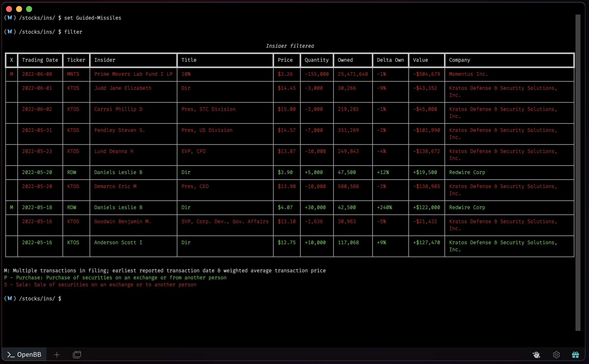The width and height of the screenshot is (589, 364).
Task: Click insider Carrai Phillip D
Action: (x=118, y=109)
